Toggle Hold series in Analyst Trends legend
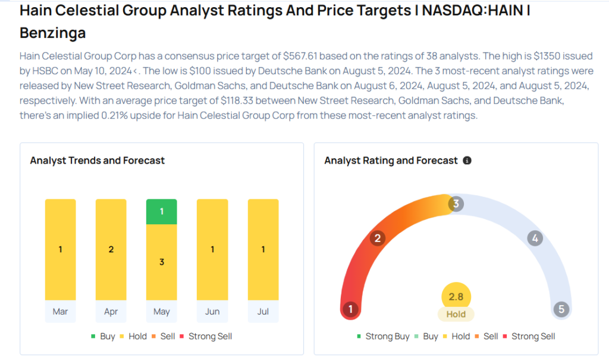609x364 pixels. click(133, 337)
